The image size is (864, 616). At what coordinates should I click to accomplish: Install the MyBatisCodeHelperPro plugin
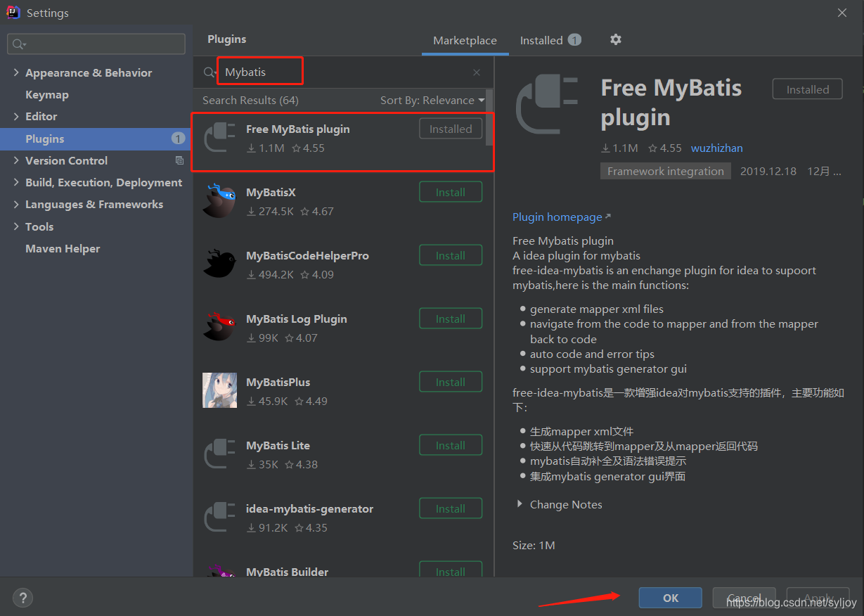(451, 255)
